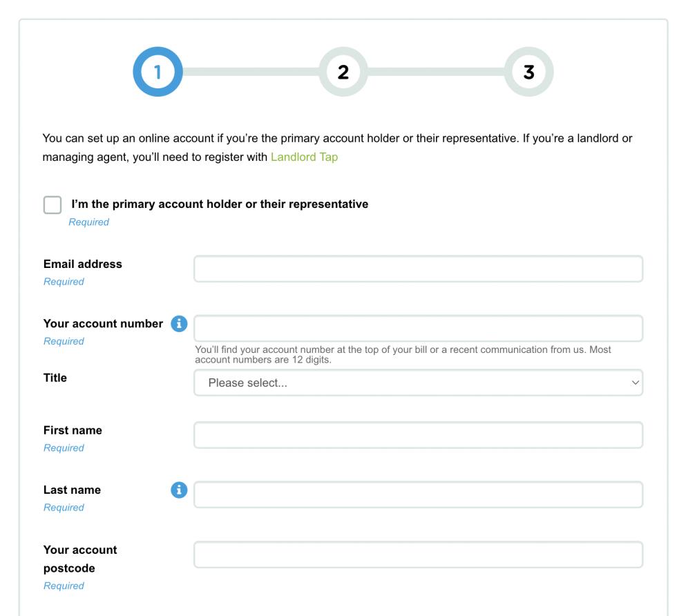Tick the primary account holder checkbox
The height and width of the screenshot is (616, 686).
point(53,205)
